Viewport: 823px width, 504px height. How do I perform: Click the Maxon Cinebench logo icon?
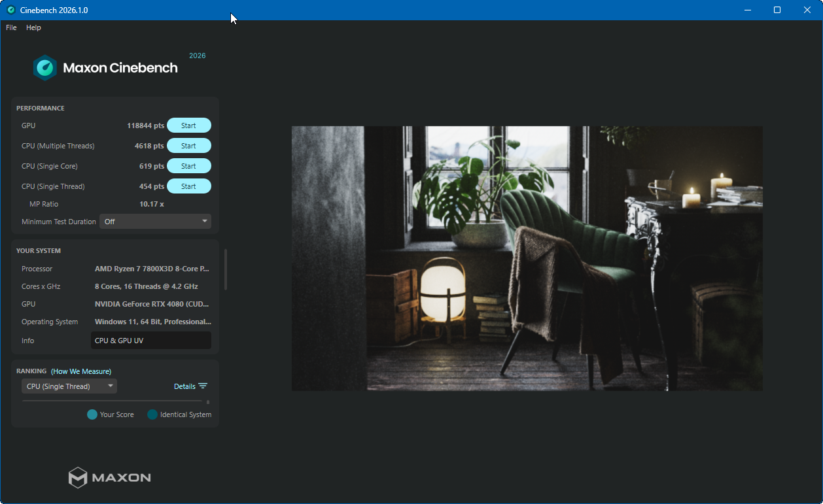pyautogui.click(x=45, y=67)
